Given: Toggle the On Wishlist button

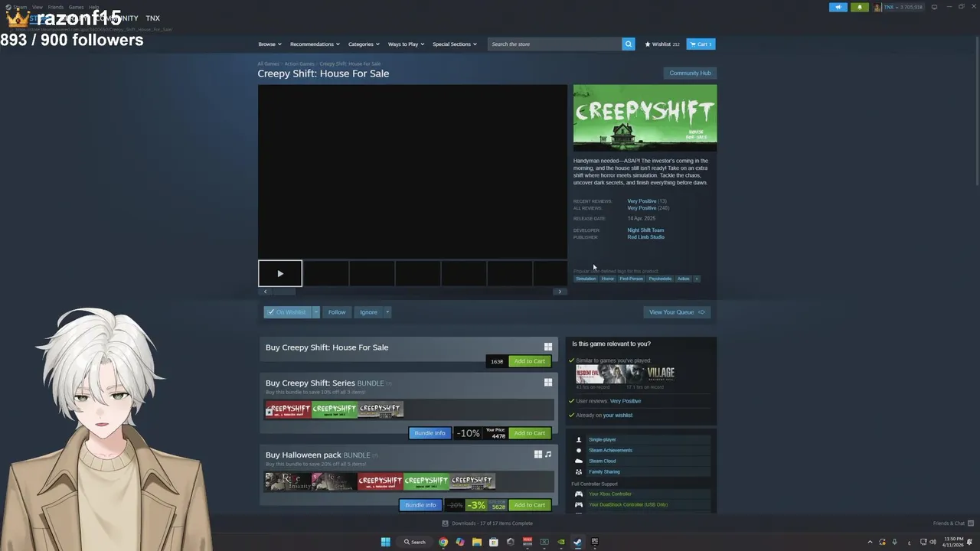Looking at the screenshot, I should pyautogui.click(x=287, y=312).
